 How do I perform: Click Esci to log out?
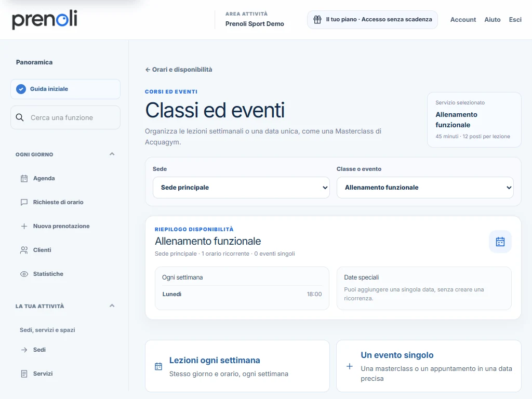[x=515, y=20]
